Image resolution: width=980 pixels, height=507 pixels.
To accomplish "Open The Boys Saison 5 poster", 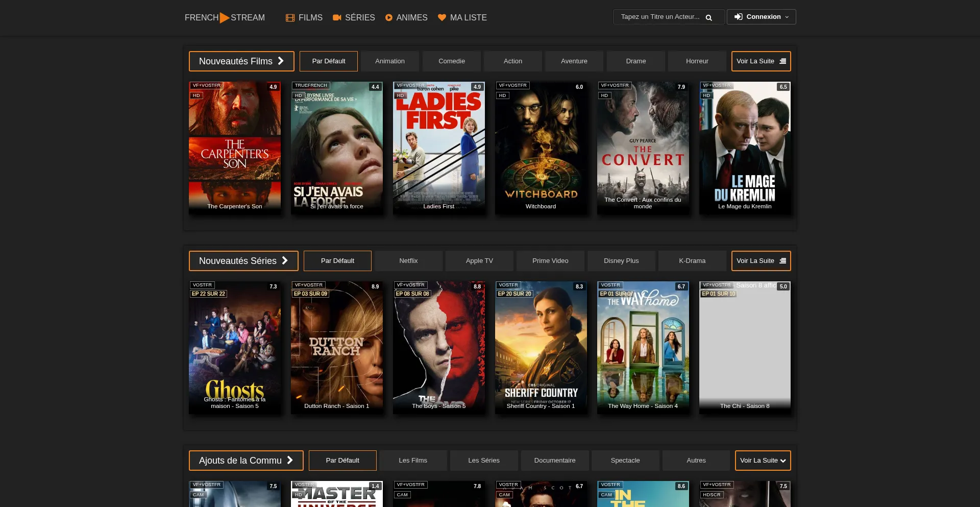I will point(439,348).
